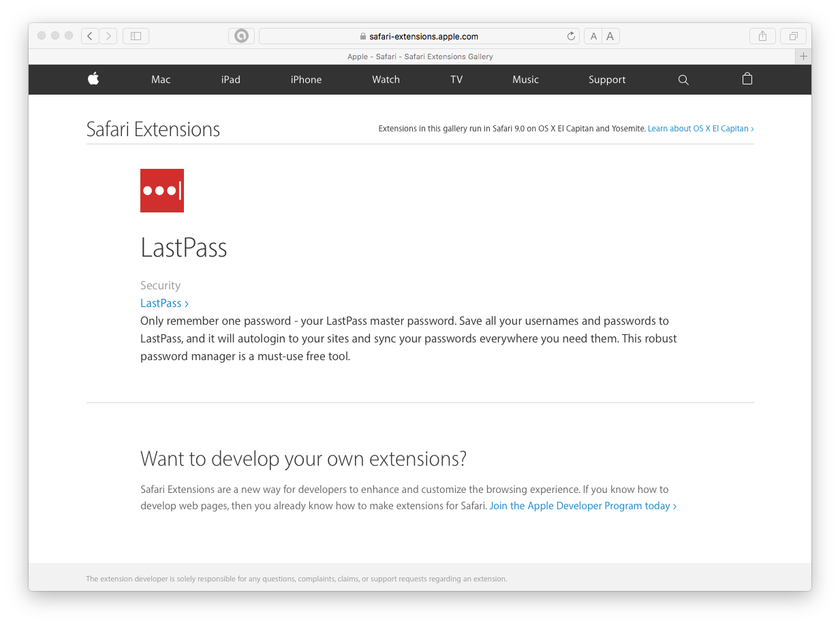
Task: Open the iPad menu item
Action: (231, 80)
